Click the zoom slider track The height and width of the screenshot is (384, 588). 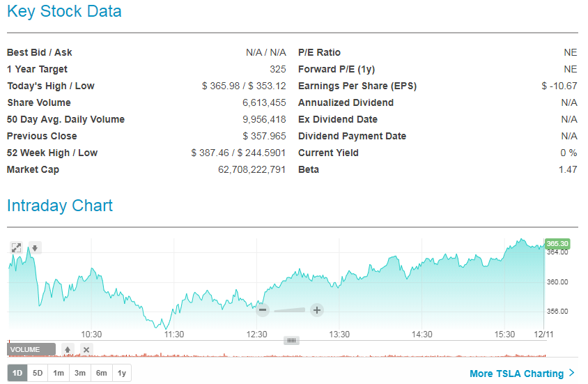[x=289, y=310]
